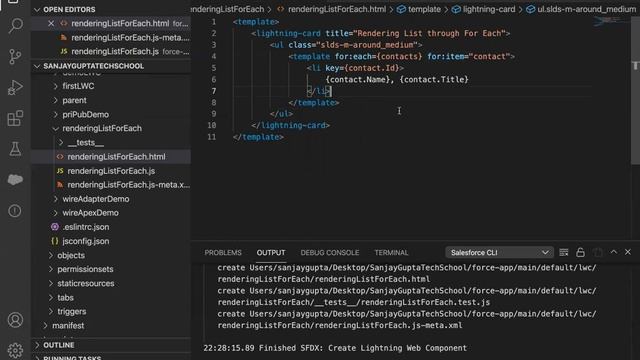The height and width of the screenshot is (360, 640).
Task: Click line number 4 in the gutter
Action: click(x=213, y=56)
